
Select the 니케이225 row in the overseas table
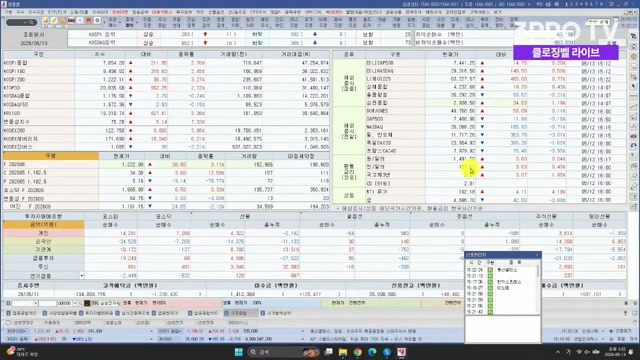496,79
